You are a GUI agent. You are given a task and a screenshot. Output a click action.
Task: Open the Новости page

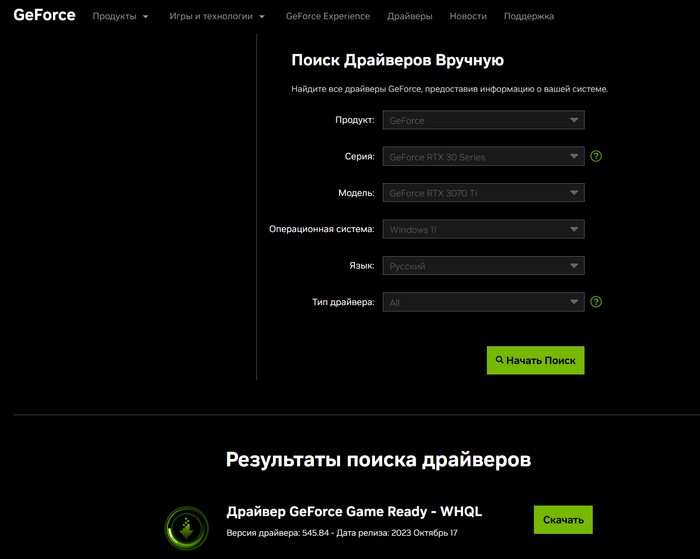click(x=468, y=16)
